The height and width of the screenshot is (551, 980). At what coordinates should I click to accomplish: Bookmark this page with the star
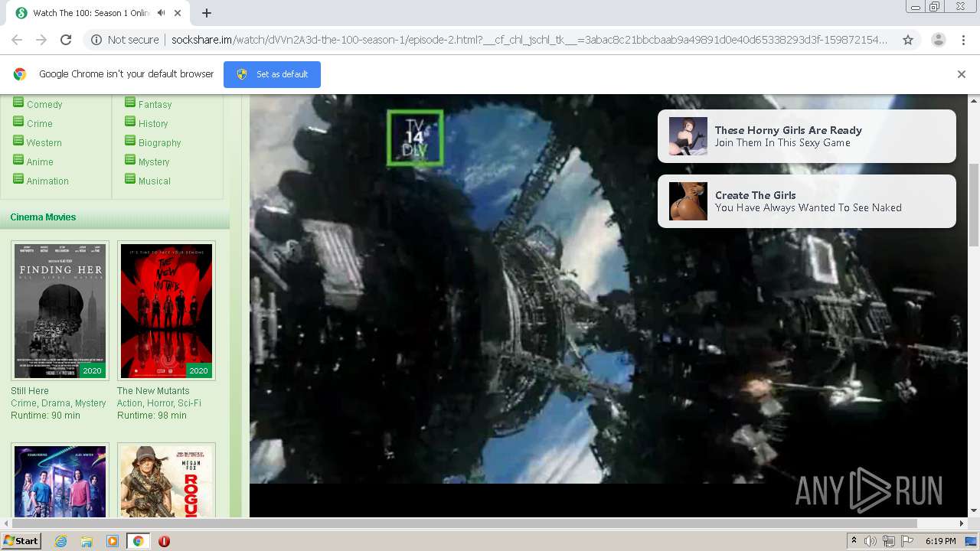pyautogui.click(x=908, y=40)
